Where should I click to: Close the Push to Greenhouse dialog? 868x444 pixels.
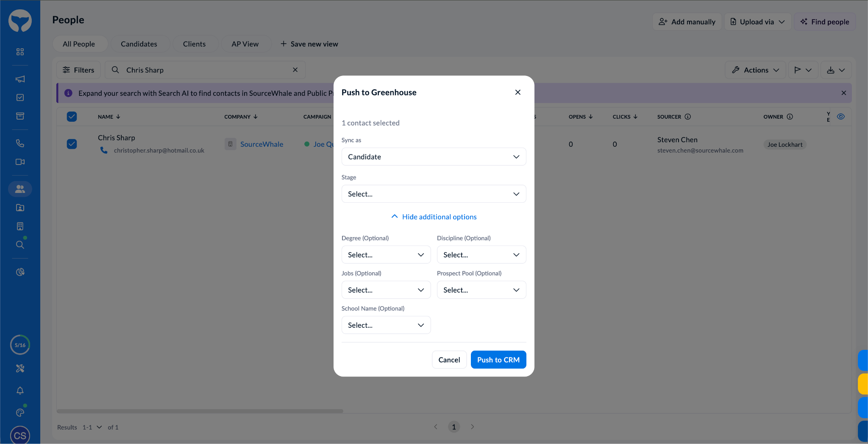point(518,92)
